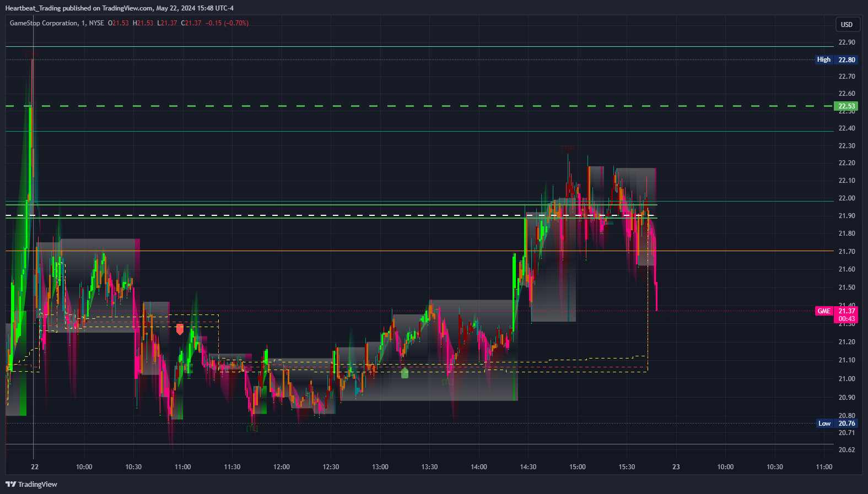This screenshot has height=494, width=868.
Task: Click the change value -0.15 (-0.70%)
Action: [227, 23]
